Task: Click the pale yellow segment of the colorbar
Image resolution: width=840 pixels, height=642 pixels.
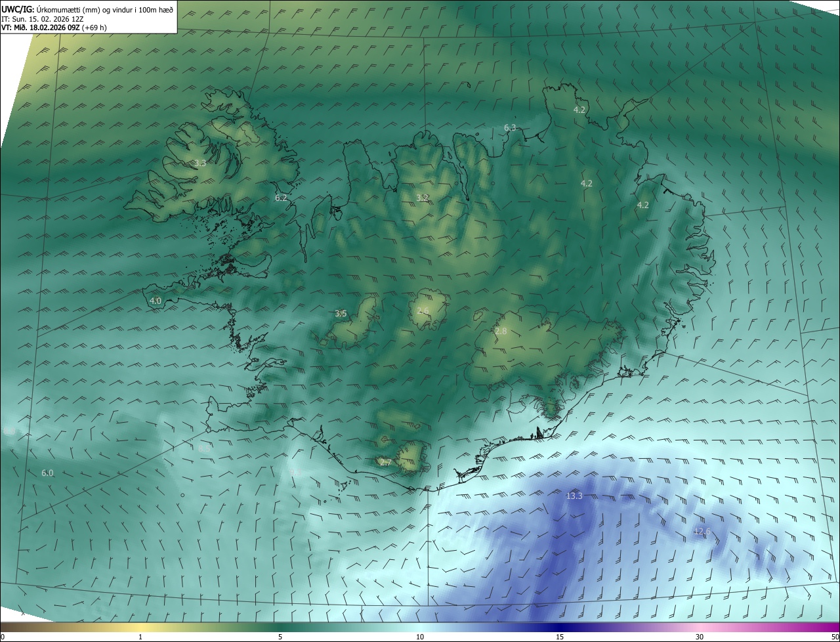Action: point(140,628)
